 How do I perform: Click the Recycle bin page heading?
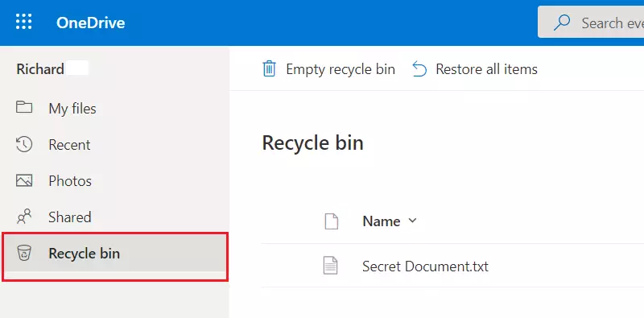(x=313, y=144)
